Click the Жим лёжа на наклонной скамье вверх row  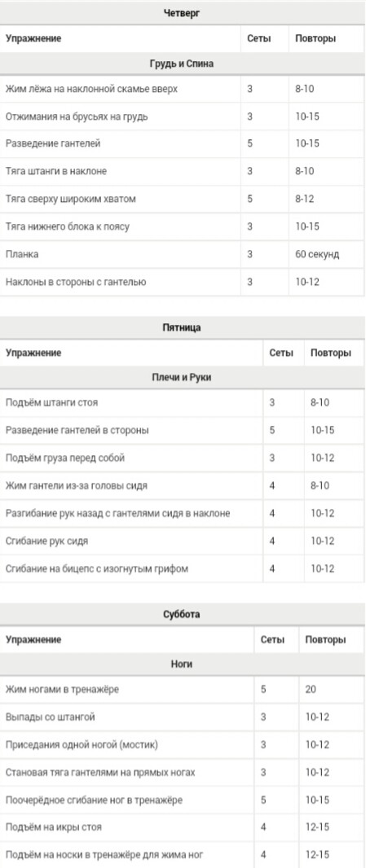pyautogui.click(x=182, y=89)
